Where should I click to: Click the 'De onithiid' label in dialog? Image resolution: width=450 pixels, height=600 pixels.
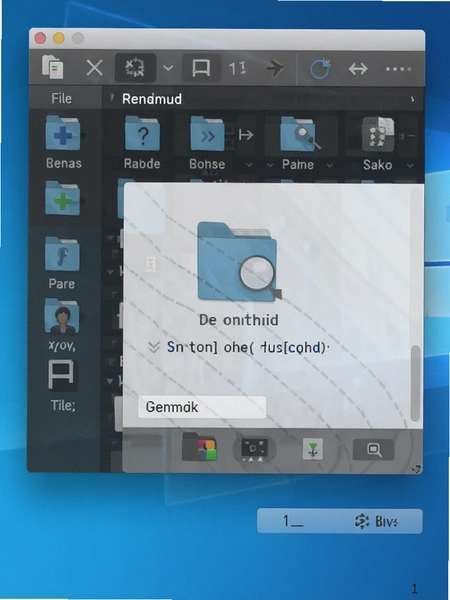pyautogui.click(x=239, y=320)
